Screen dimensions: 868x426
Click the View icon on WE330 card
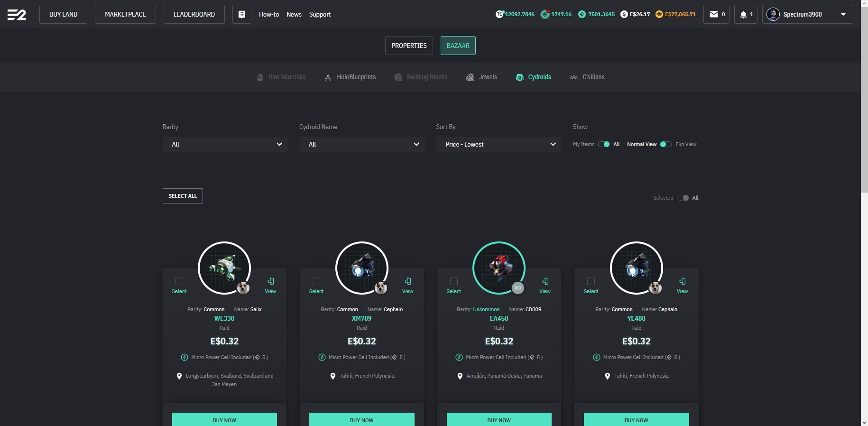click(270, 281)
